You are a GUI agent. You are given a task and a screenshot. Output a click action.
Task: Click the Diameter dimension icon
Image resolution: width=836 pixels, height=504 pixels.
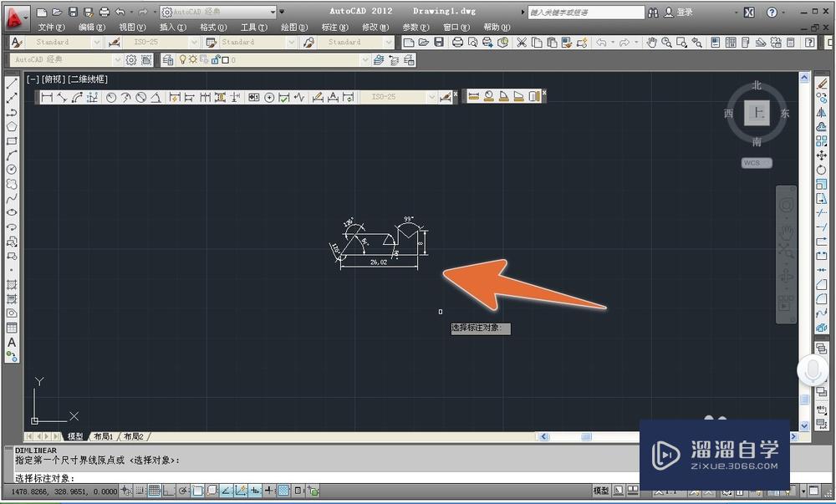[x=140, y=97]
